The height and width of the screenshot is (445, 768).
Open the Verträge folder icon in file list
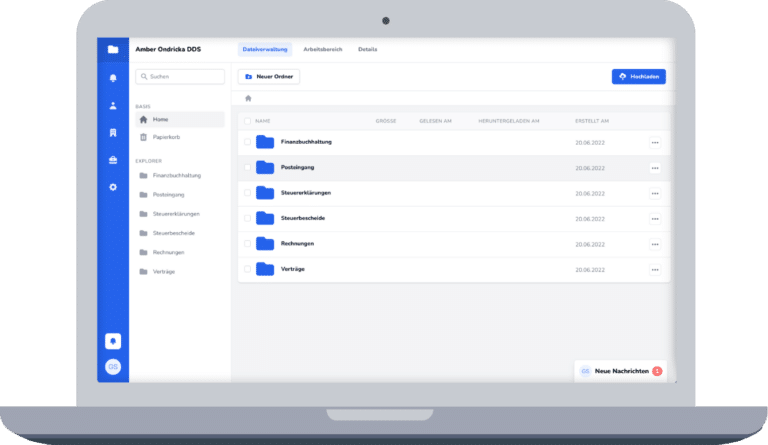[x=265, y=269]
